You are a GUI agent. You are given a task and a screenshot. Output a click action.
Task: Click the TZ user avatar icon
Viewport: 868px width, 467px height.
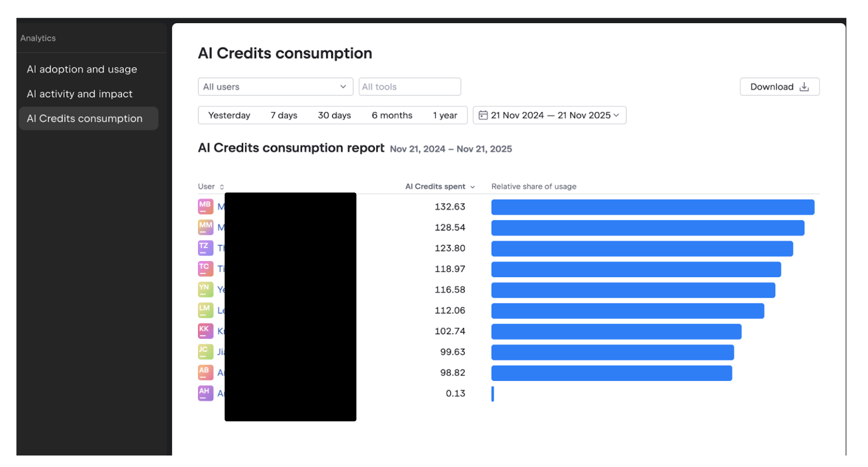(x=205, y=248)
